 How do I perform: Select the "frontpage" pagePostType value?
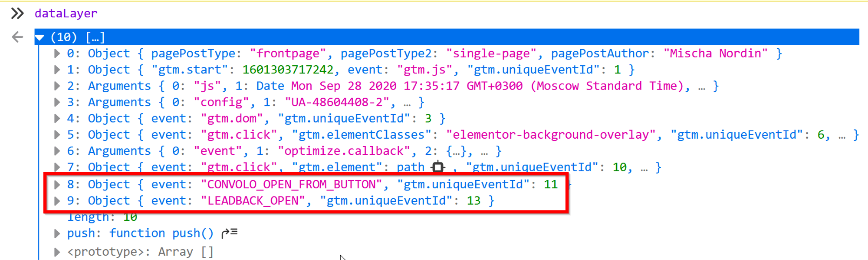tap(288, 53)
